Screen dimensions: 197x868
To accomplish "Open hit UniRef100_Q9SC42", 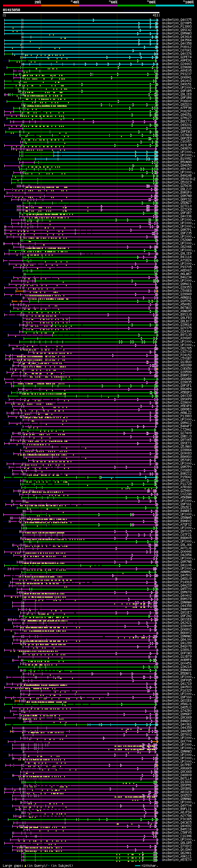I will [177, 30].
